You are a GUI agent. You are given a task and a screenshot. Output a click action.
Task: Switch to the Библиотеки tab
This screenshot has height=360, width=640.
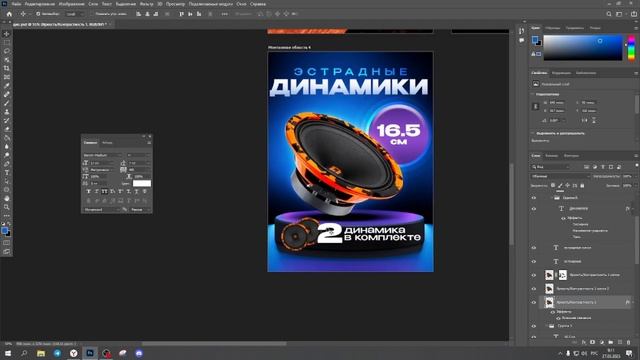[586, 73]
